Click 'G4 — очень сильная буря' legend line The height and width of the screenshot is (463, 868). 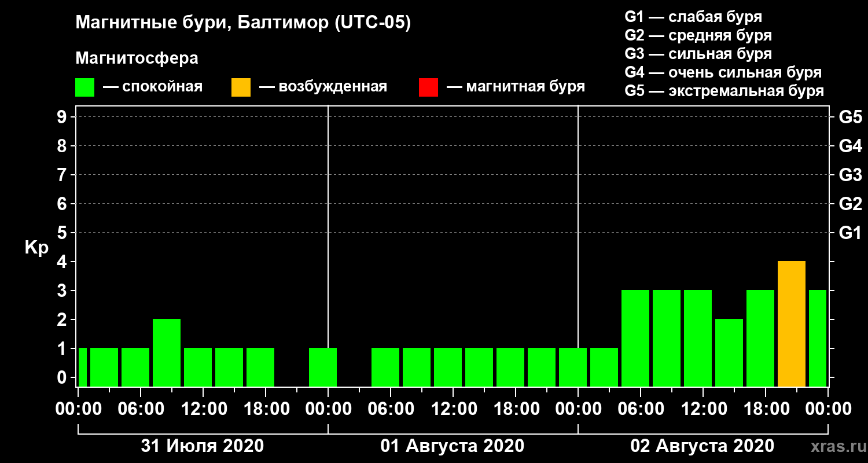[x=723, y=72]
